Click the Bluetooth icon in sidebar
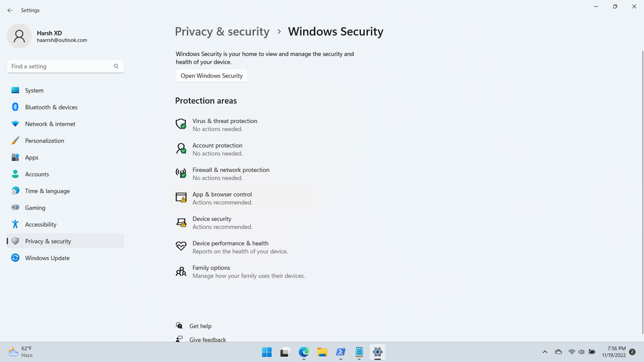Viewport: 644px width, 362px height. pos(15,107)
